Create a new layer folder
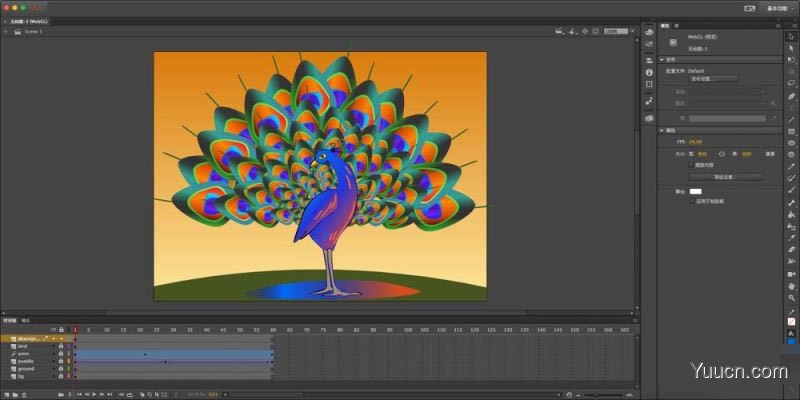 pos(15,394)
